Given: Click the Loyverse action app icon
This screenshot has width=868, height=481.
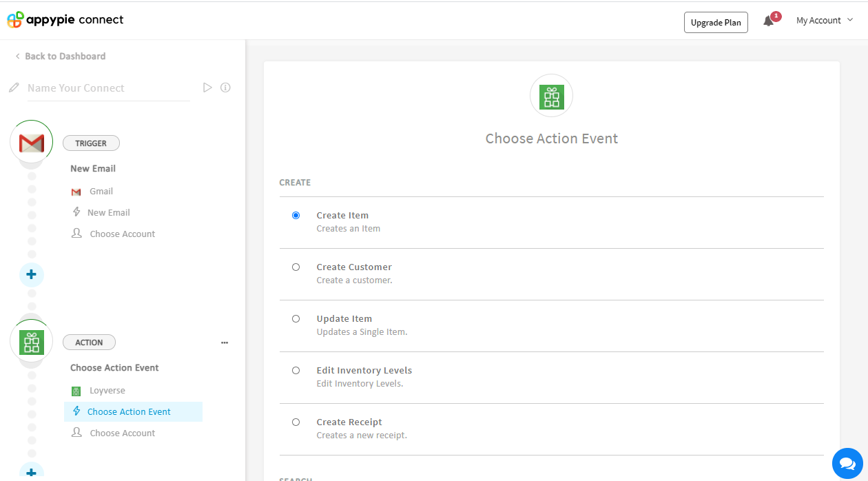Looking at the screenshot, I should (32, 342).
